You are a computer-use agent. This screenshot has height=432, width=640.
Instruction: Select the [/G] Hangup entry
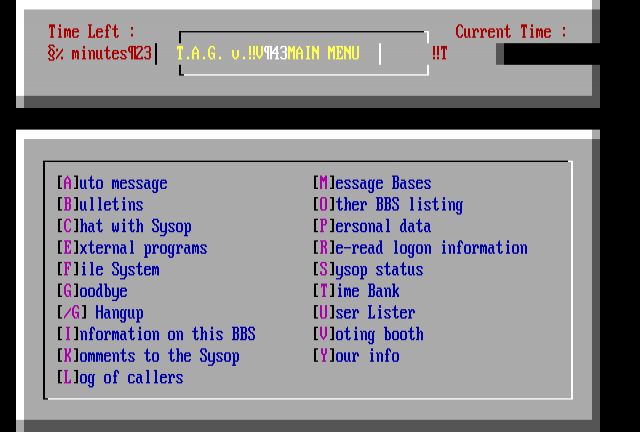pos(100,313)
